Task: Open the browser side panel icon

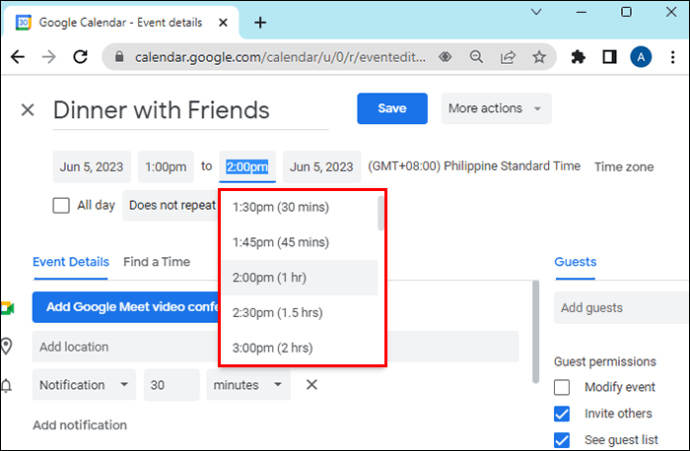Action: [609, 57]
